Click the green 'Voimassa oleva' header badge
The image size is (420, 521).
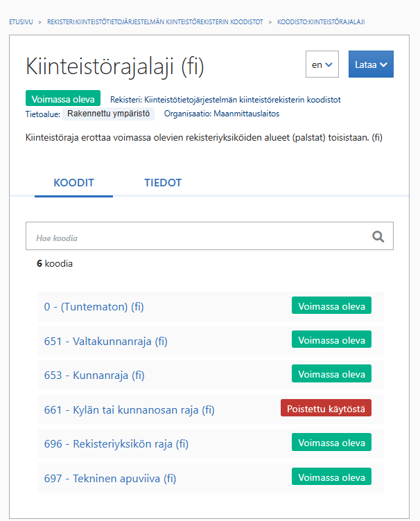point(63,98)
